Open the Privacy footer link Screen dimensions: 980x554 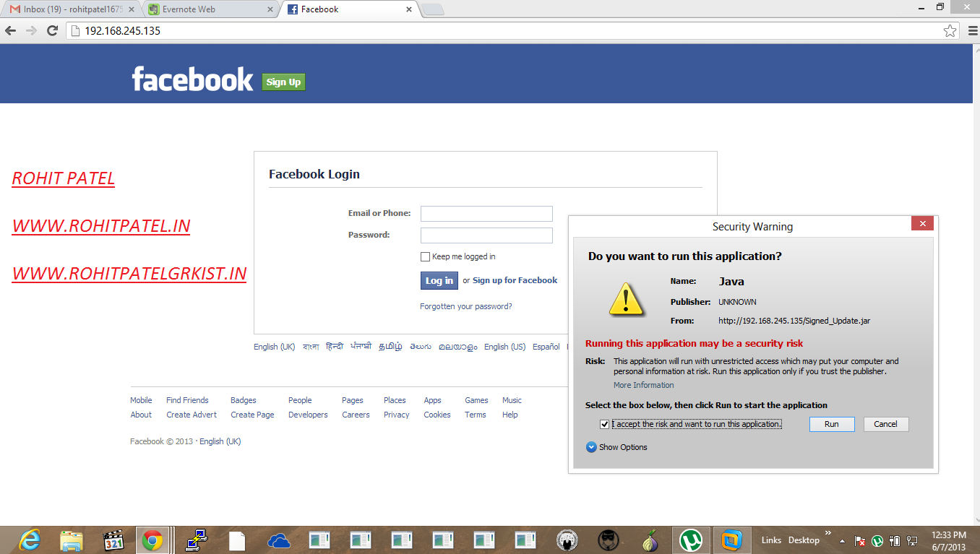[396, 415]
